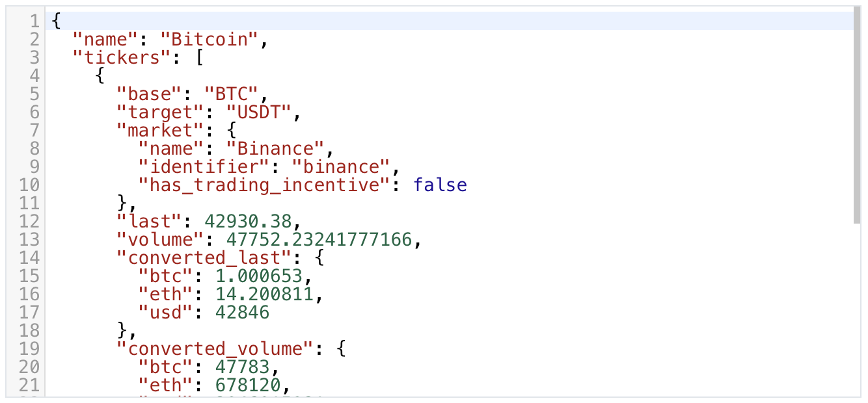Click the "target" key
This screenshot has width=868, height=403.
[x=161, y=112]
